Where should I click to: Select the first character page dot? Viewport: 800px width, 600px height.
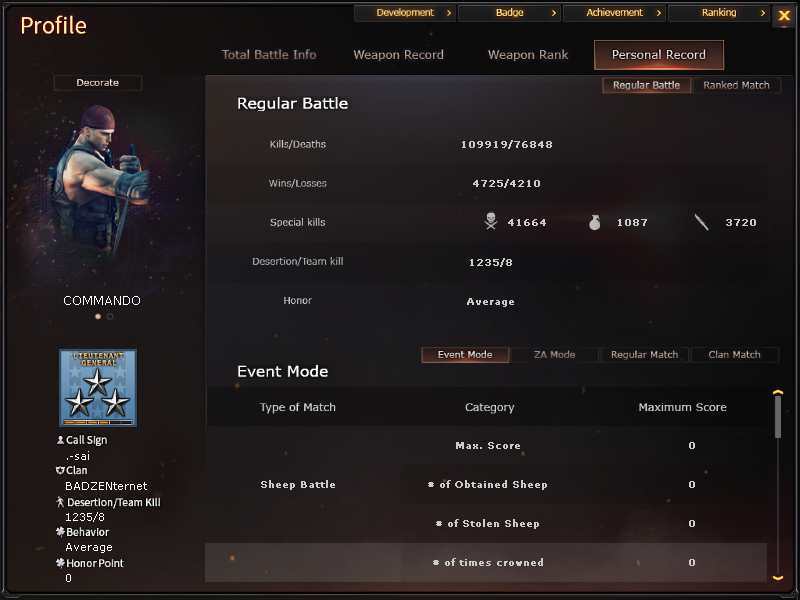pyautogui.click(x=98, y=316)
